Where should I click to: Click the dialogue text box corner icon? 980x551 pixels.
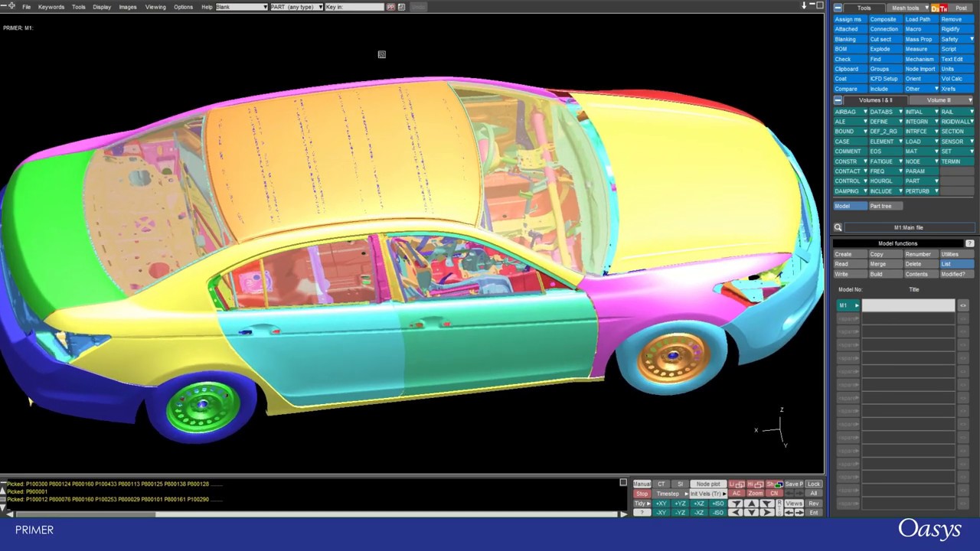pyautogui.click(x=623, y=482)
